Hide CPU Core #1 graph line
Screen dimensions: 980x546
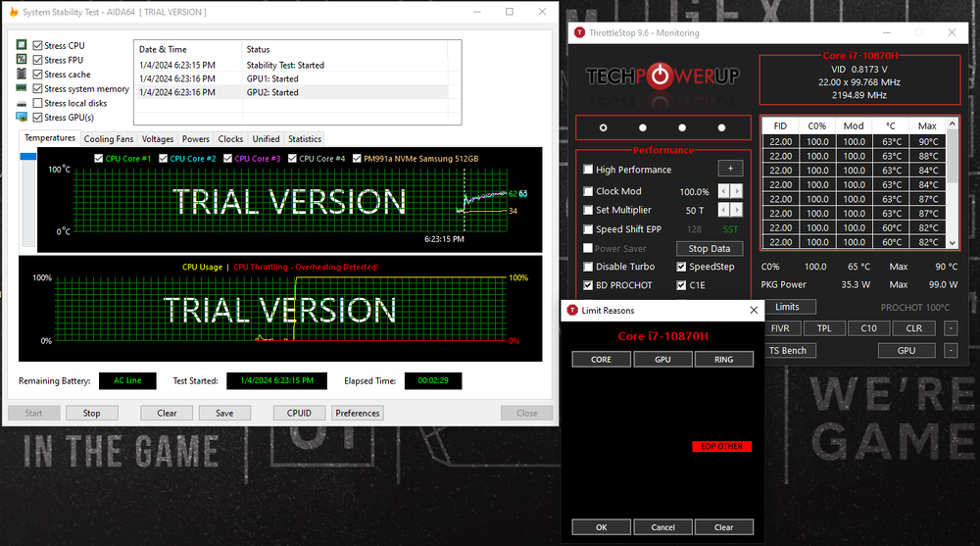(98, 158)
